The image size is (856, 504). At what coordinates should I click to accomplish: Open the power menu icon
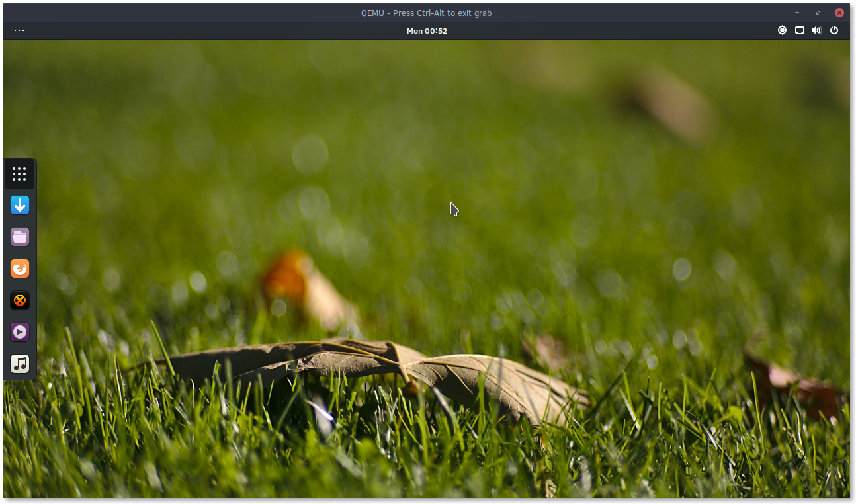834,30
